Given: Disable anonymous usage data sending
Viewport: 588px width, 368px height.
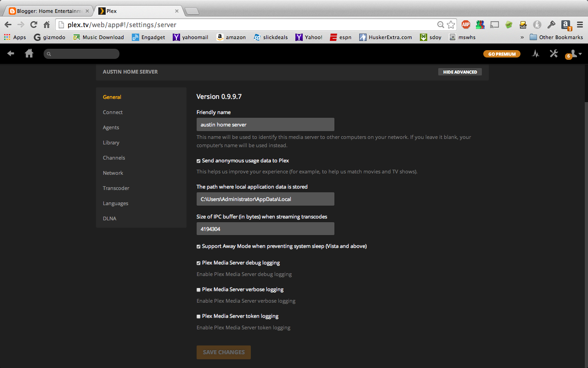Looking at the screenshot, I should (198, 161).
